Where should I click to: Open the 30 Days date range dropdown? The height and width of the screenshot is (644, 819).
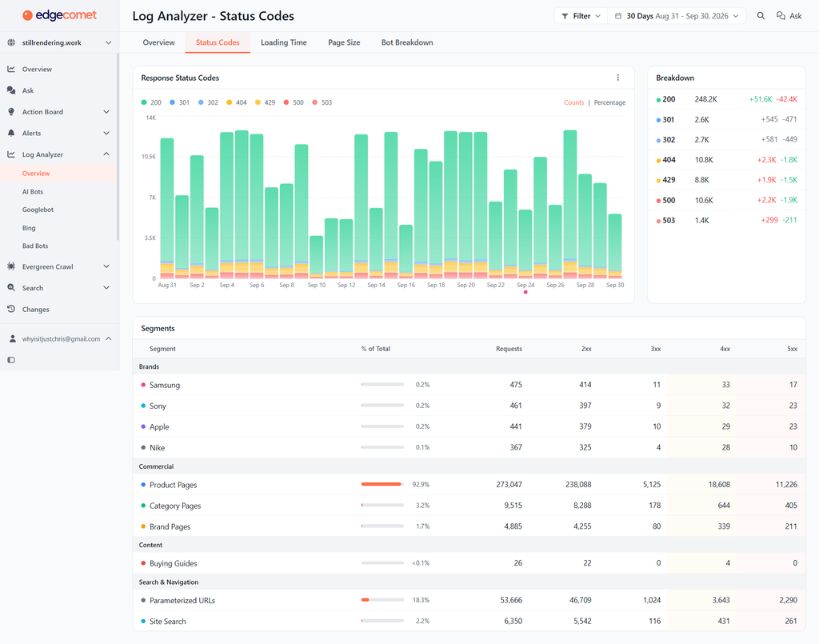pyautogui.click(x=677, y=16)
